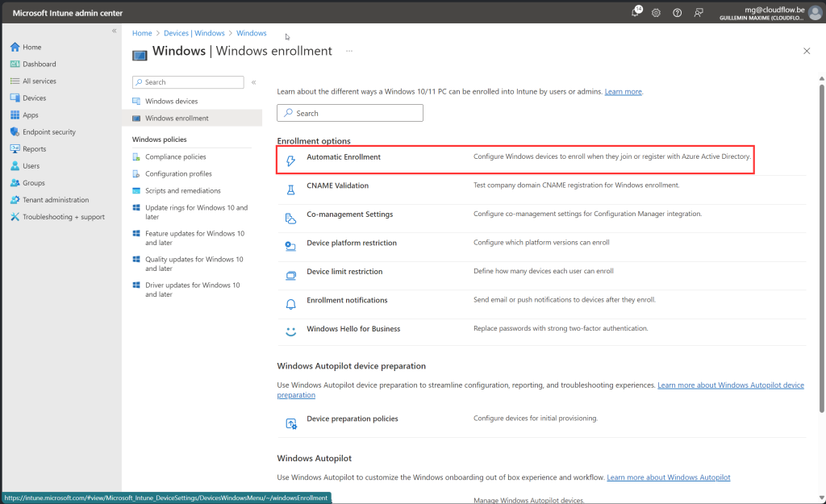Screen dimensions: 826x504
Task: Click the Windows policies section heading
Action: point(159,140)
